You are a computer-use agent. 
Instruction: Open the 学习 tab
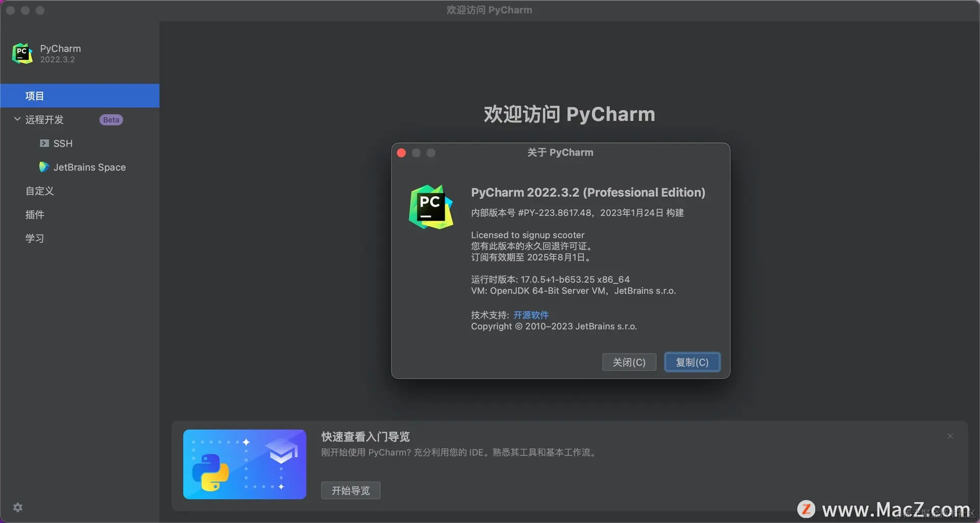[35, 238]
